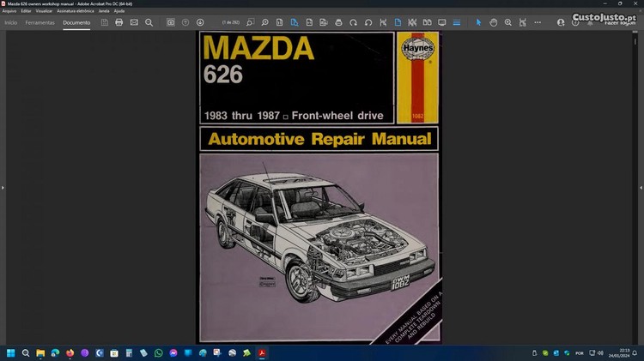The height and width of the screenshot is (361, 644).
Task: Go to next page down arrow
Action: [200, 22]
